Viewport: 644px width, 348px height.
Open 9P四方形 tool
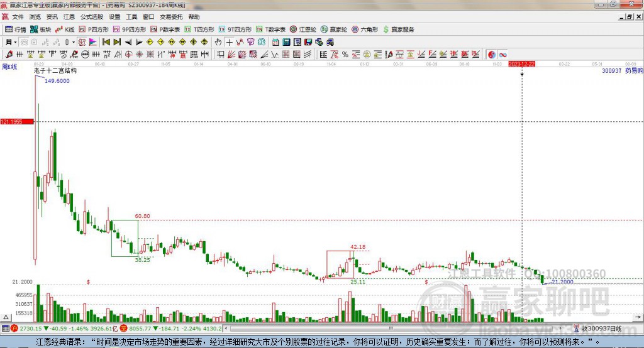coord(130,30)
